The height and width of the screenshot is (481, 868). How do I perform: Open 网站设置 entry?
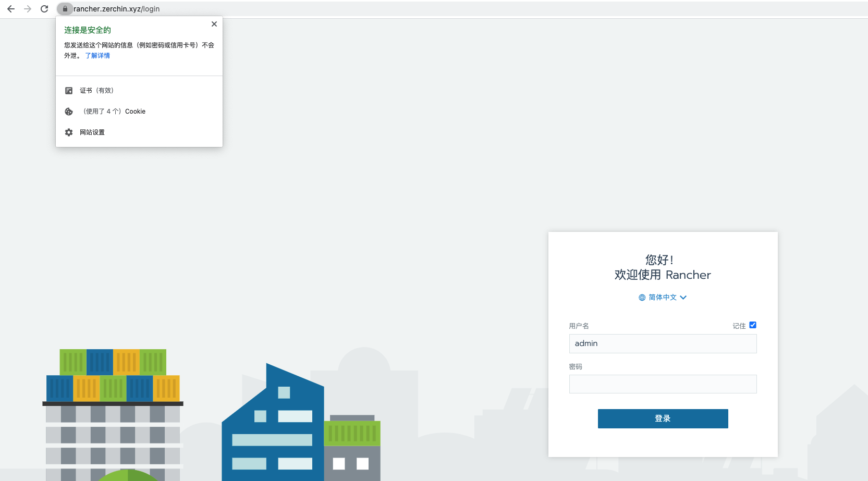tap(139, 132)
